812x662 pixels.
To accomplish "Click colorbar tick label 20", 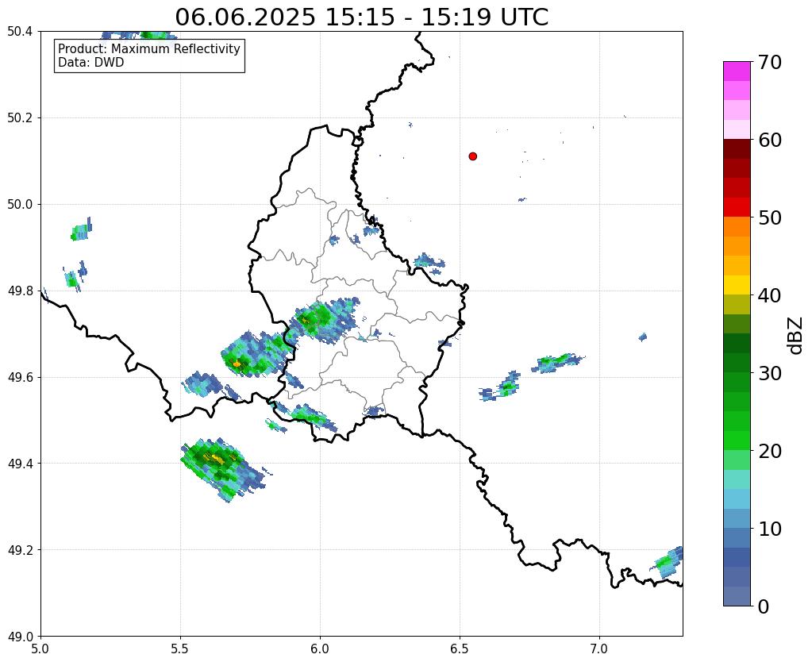I will point(770,451).
